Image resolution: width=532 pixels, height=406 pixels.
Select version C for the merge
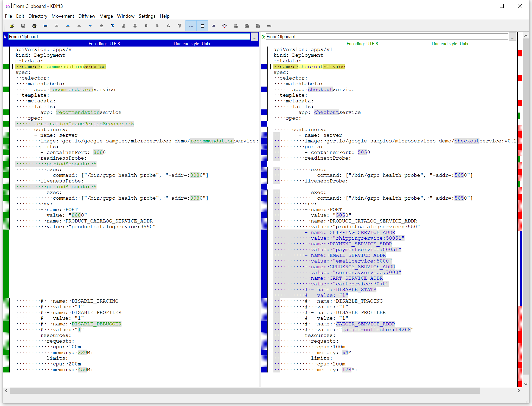168,26
